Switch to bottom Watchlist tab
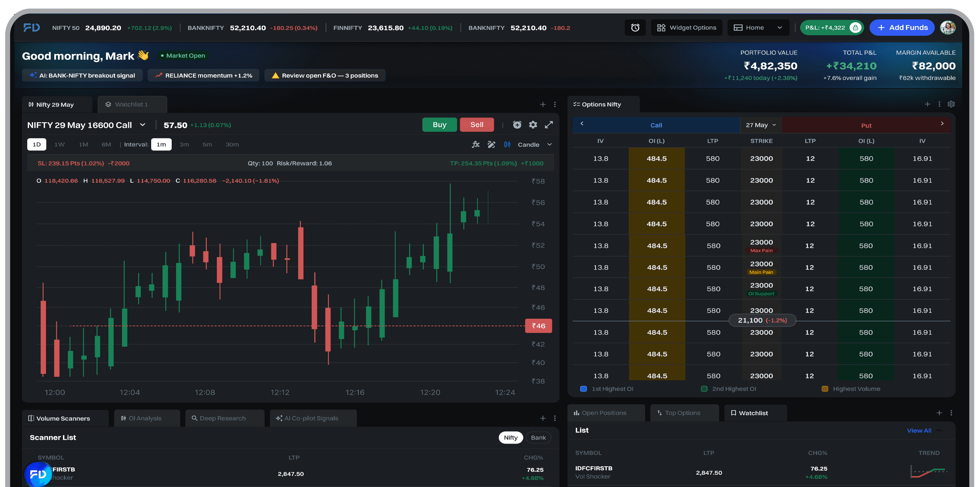 tap(755, 413)
